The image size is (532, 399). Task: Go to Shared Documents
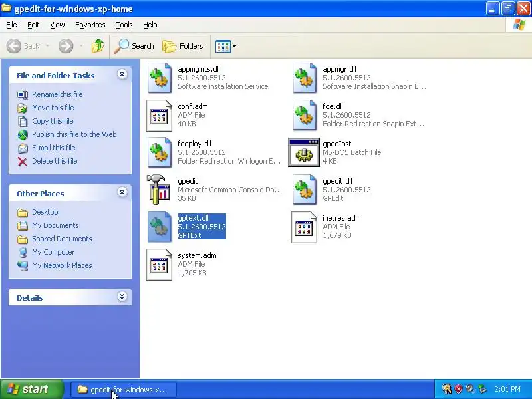(x=62, y=239)
